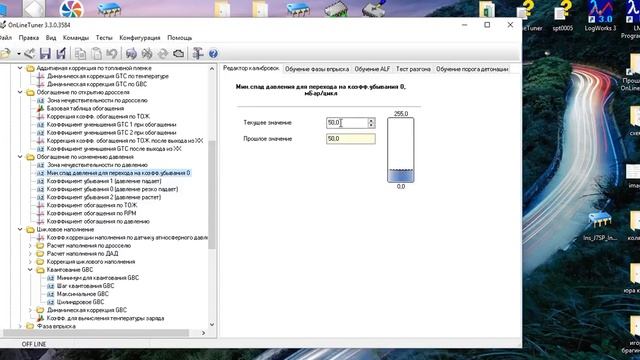
Task: Click the spt0005 desktop icon
Action: (x=563, y=16)
